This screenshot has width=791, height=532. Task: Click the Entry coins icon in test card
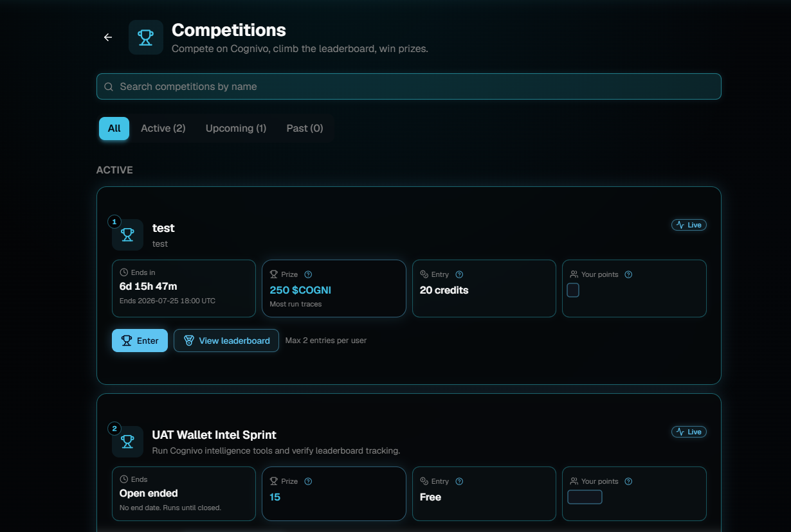(424, 274)
